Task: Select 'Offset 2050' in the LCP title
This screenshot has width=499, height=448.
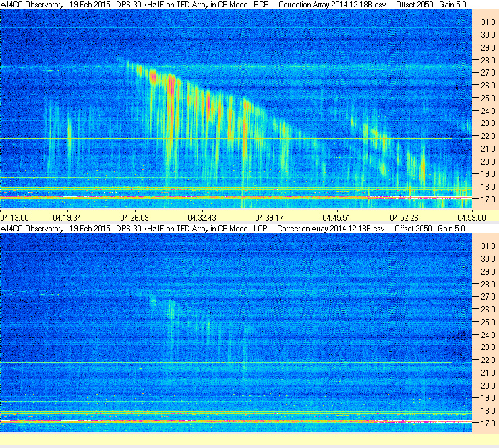Action: [413, 229]
